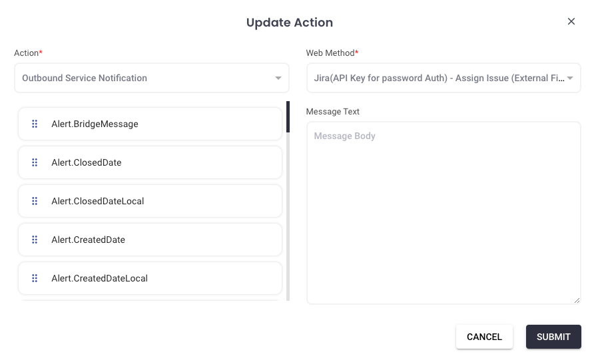Close the Update Action dialog
The height and width of the screenshot is (364, 594).
coord(571,21)
